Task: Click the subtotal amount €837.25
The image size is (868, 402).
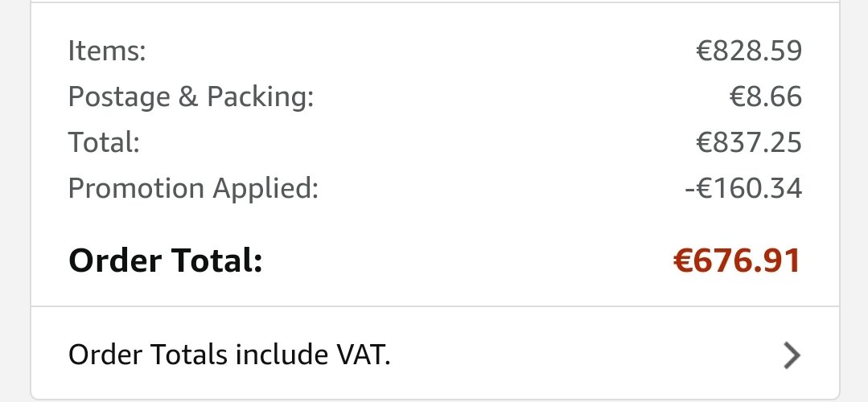Action: [749, 142]
